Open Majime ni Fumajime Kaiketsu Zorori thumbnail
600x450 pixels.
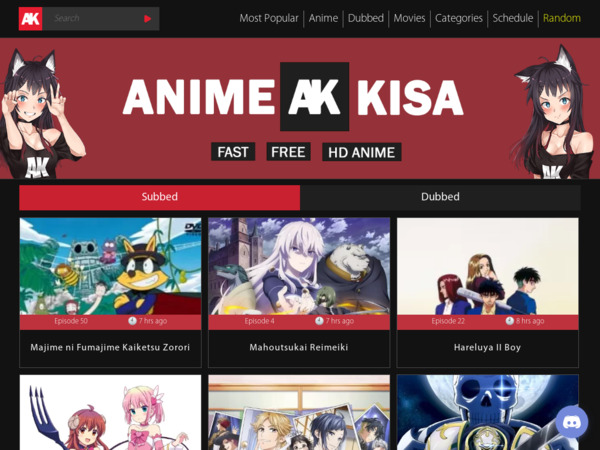point(110,266)
